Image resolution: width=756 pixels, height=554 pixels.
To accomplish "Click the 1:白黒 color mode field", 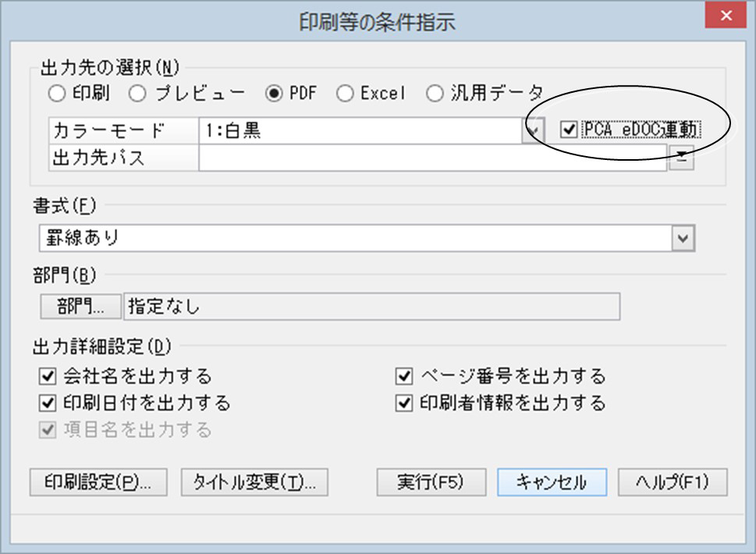I will pos(360,130).
